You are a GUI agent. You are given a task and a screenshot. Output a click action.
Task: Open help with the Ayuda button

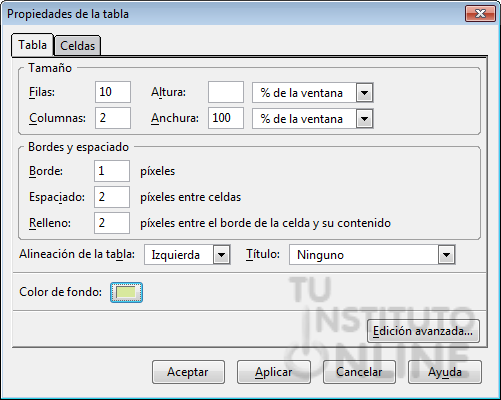pos(445,372)
